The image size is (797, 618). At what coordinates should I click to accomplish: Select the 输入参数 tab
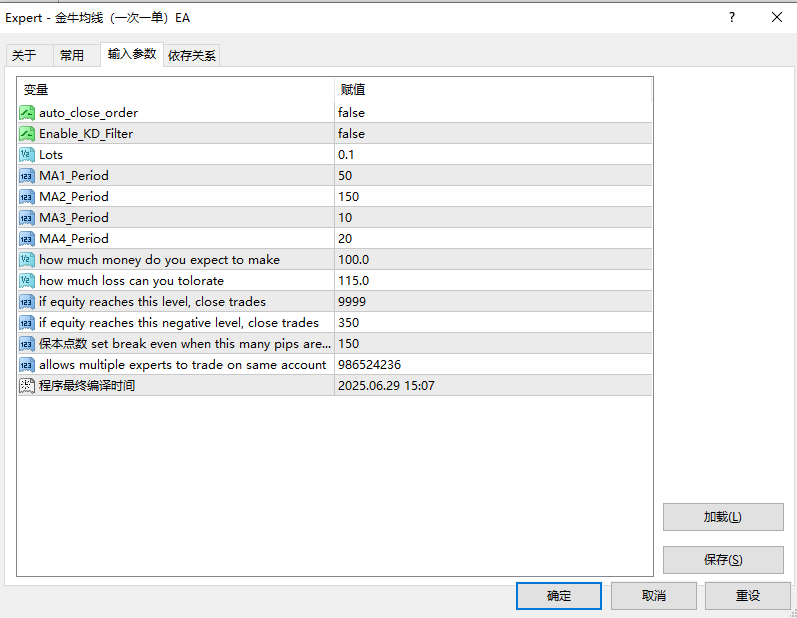[x=132, y=54]
